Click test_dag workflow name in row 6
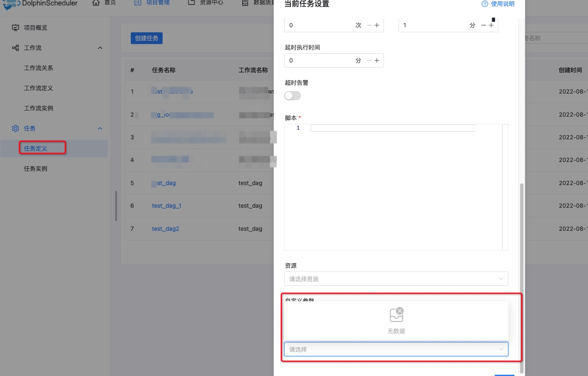The height and width of the screenshot is (376, 588). point(250,206)
